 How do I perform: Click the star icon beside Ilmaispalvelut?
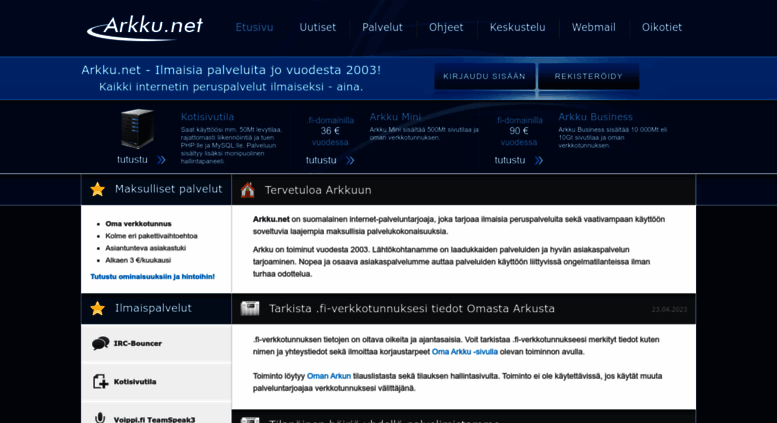click(98, 308)
